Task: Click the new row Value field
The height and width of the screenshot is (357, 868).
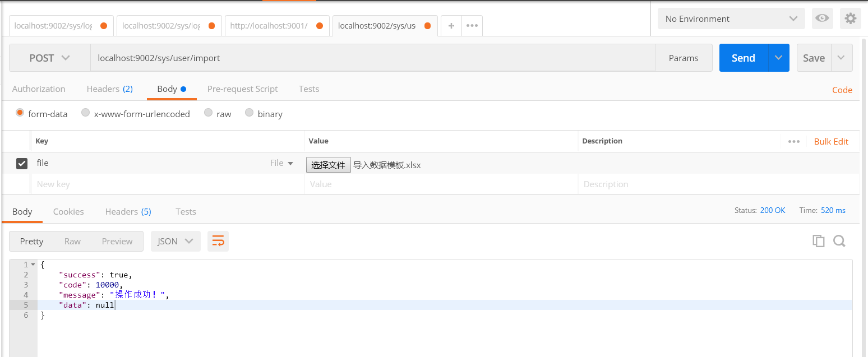Action: (x=441, y=184)
